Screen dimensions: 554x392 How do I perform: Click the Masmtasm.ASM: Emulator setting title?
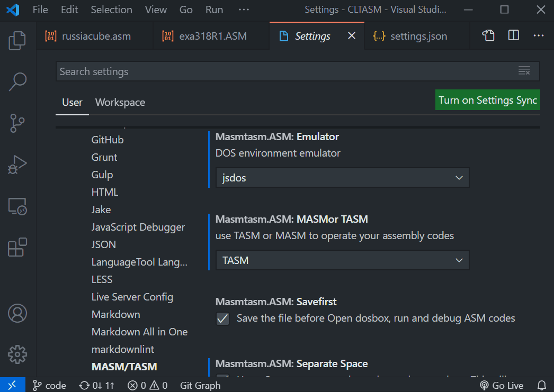click(x=277, y=136)
